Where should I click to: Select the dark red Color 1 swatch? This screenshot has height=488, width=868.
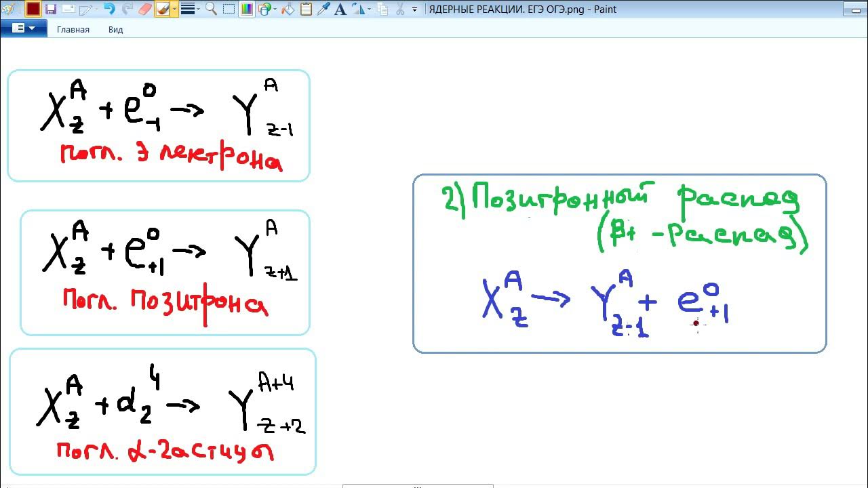[33, 9]
